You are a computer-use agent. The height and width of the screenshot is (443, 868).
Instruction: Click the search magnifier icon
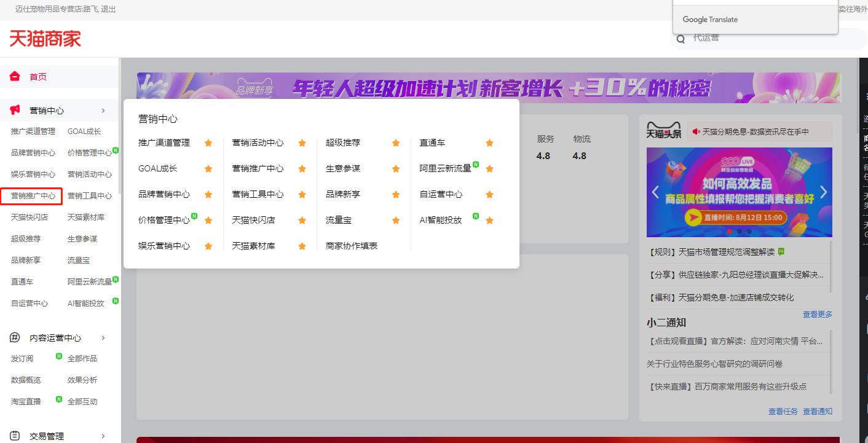click(681, 39)
